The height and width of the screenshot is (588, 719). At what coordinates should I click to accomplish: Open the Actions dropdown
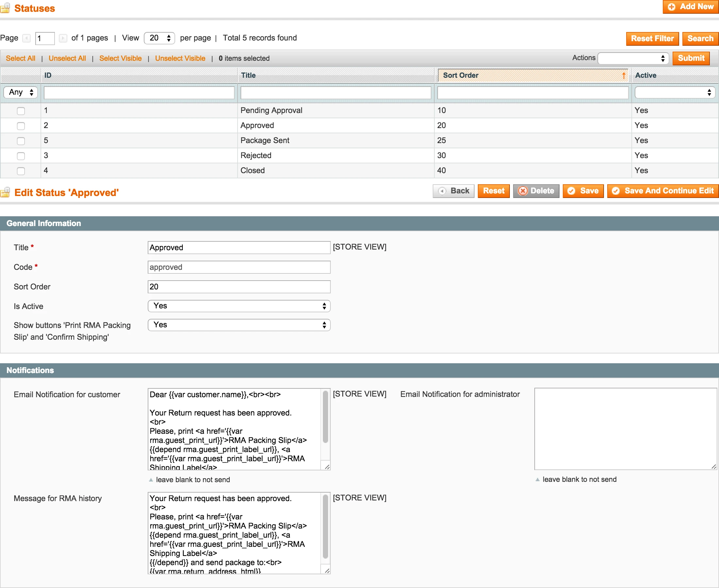pos(633,58)
